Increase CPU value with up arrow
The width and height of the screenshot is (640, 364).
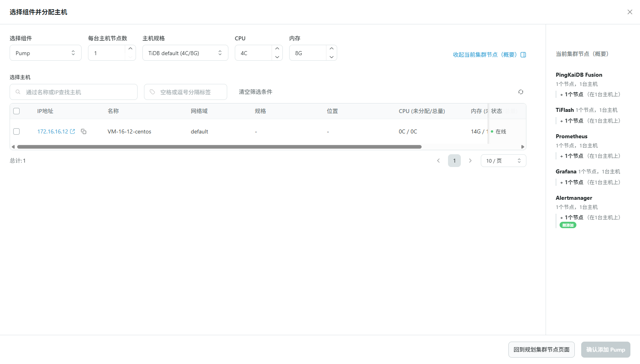pyautogui.click(x=277, y=49)
